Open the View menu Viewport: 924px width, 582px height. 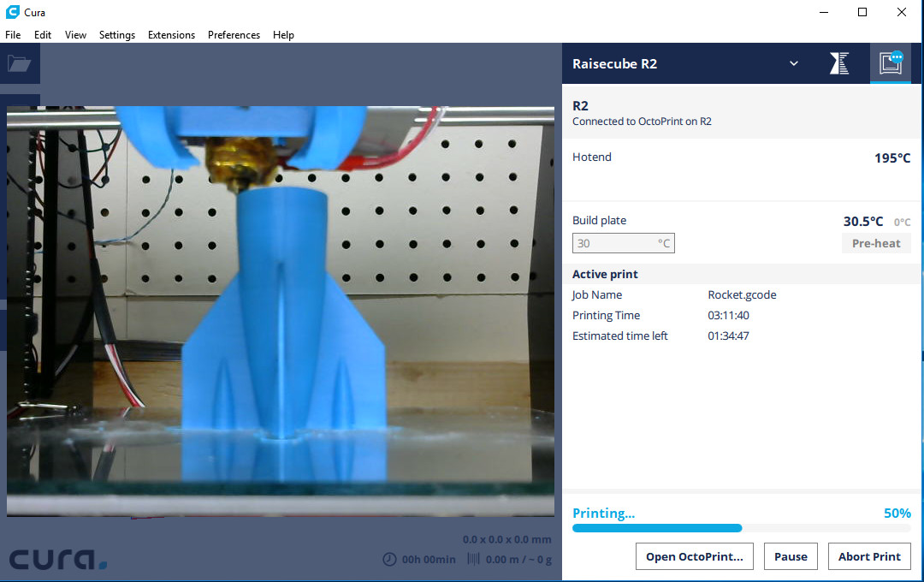(x=75, y=35)
